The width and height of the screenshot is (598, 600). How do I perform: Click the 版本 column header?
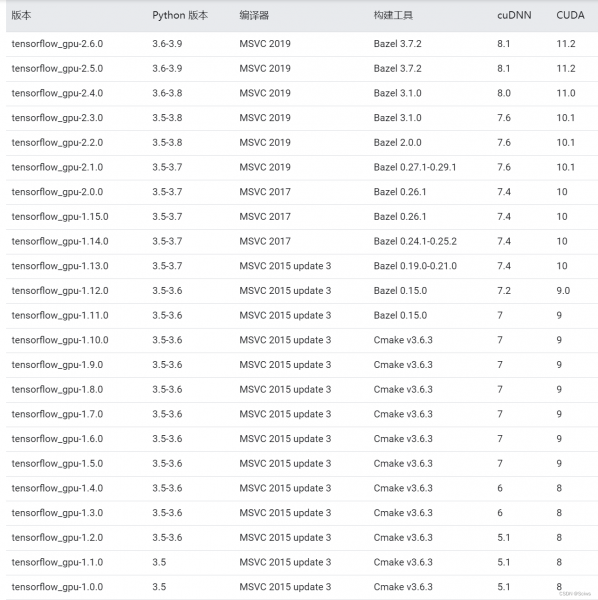click(x=21, y=15)
